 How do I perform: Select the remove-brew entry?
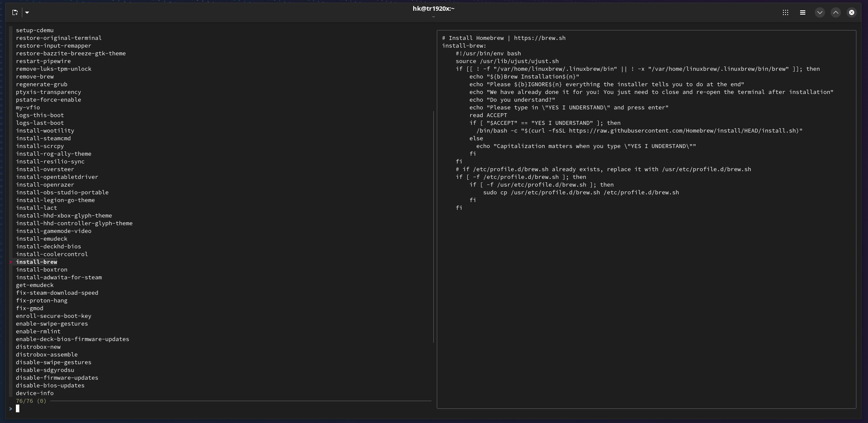pos(35,77)
